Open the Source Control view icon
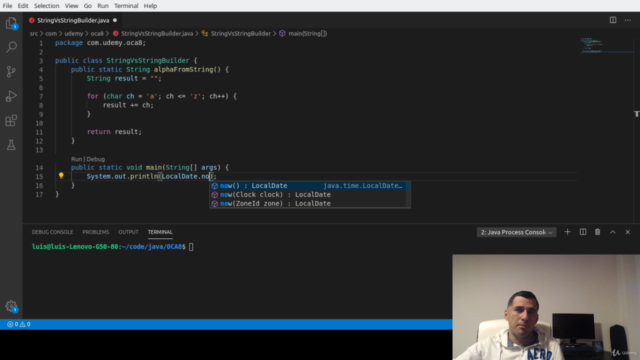 point(11,71)
